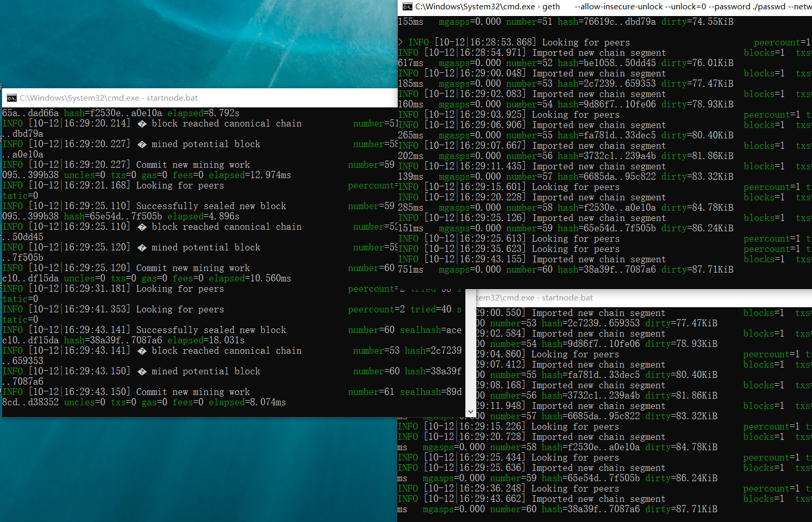Screen dimensions: 812x522
Task: Click 'dirty=77.47KiB' in the geth window
Action: click(697, 84)
